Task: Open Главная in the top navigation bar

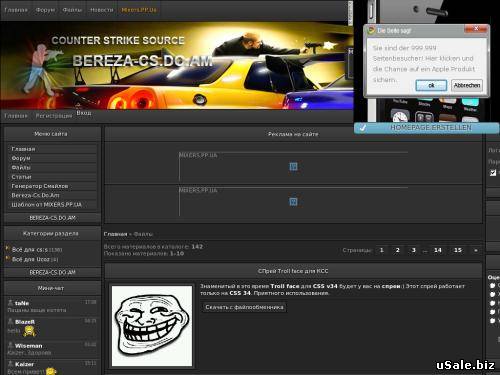Action: (16, 10)
